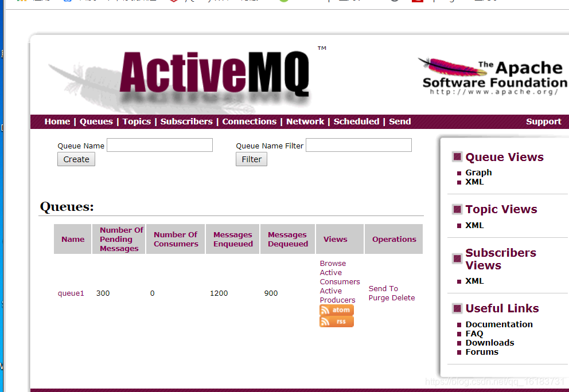The width and height of the screenshot is (569, 392).
Task: Click the Create queue button
Action: click(76, 159)
